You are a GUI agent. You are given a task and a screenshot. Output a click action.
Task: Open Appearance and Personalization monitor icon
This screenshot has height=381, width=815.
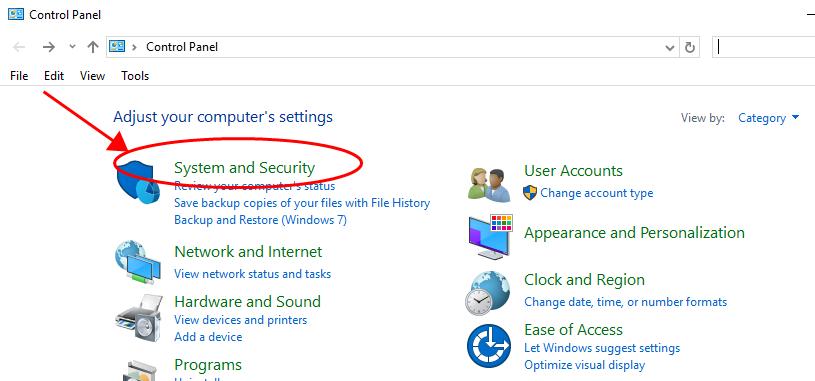click(x=491, y=237)
